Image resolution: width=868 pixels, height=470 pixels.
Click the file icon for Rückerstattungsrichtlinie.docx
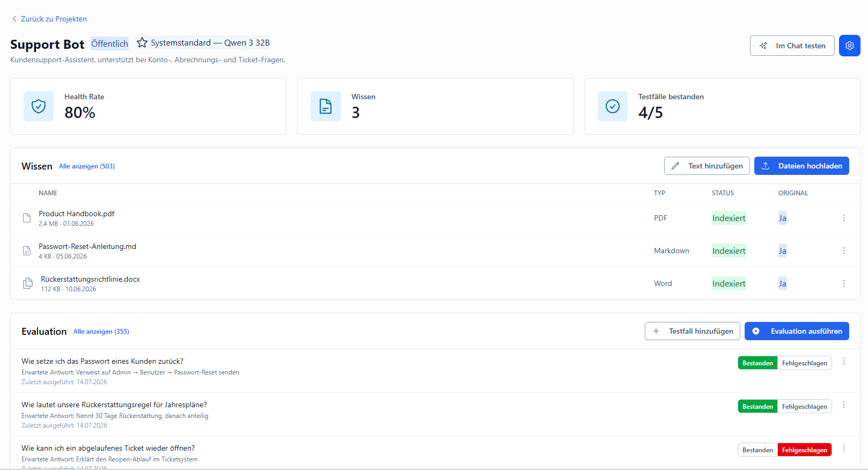tap(28, 283)
